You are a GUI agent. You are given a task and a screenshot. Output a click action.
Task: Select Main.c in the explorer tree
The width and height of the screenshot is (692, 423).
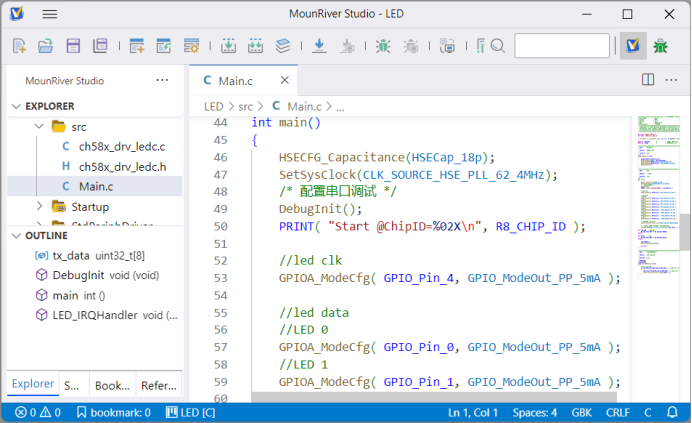tap(95, 186)
